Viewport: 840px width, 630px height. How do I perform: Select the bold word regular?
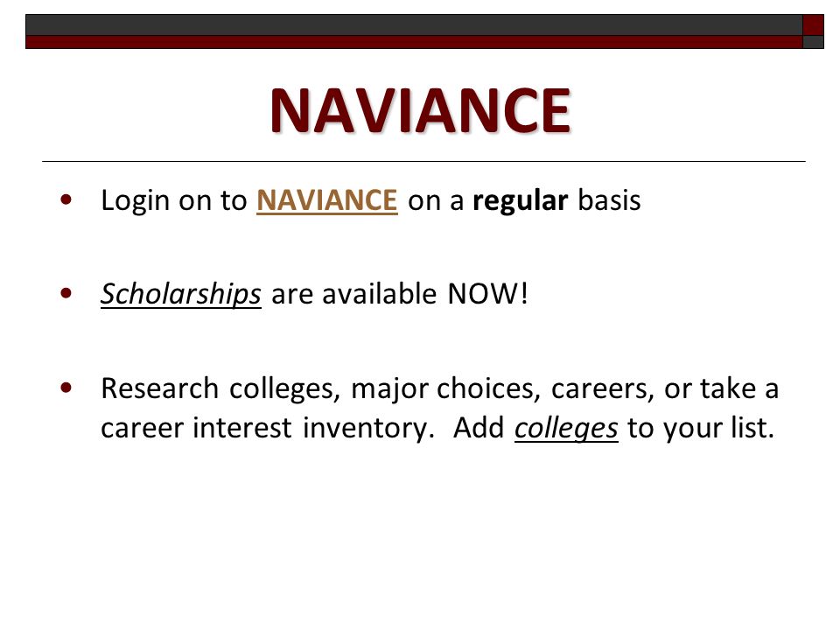coord(520,201)
